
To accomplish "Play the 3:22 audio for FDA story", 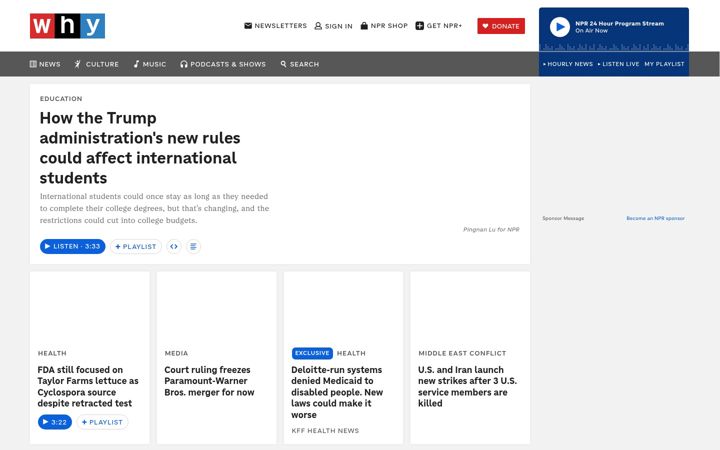I will 55,422.
